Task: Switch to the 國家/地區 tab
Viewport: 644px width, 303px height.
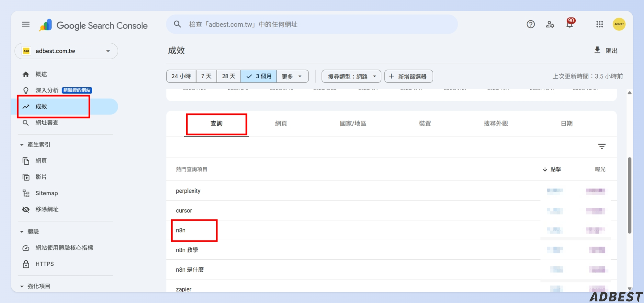Action: click(x=353, y=124)
